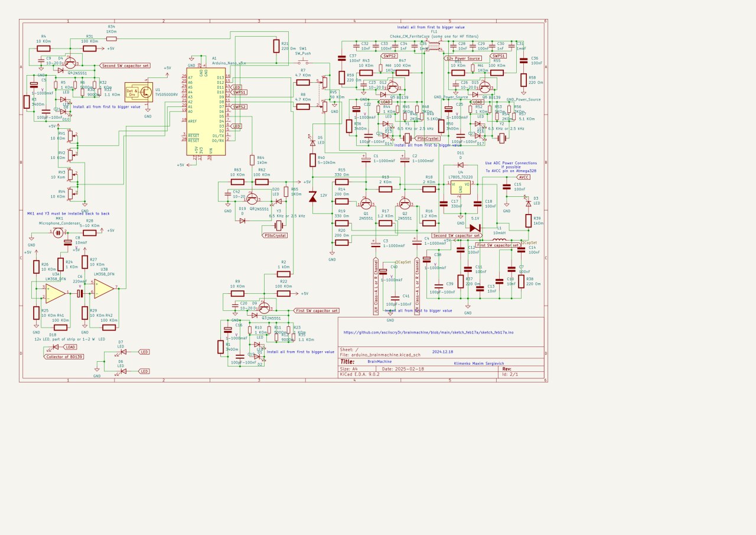Viewport: 756px width, 535px height.
Task: Select the arduino_brainmachine.kicad_sch file name
Action: [386, 355]
